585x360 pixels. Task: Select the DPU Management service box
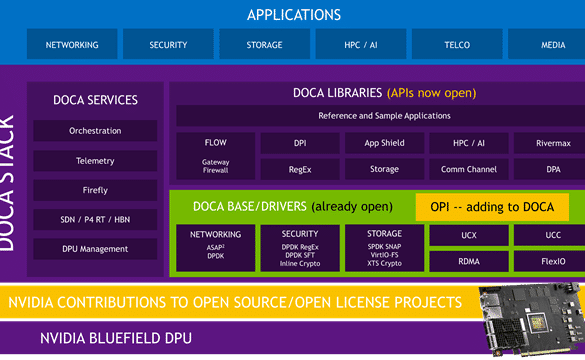(95, 249)
